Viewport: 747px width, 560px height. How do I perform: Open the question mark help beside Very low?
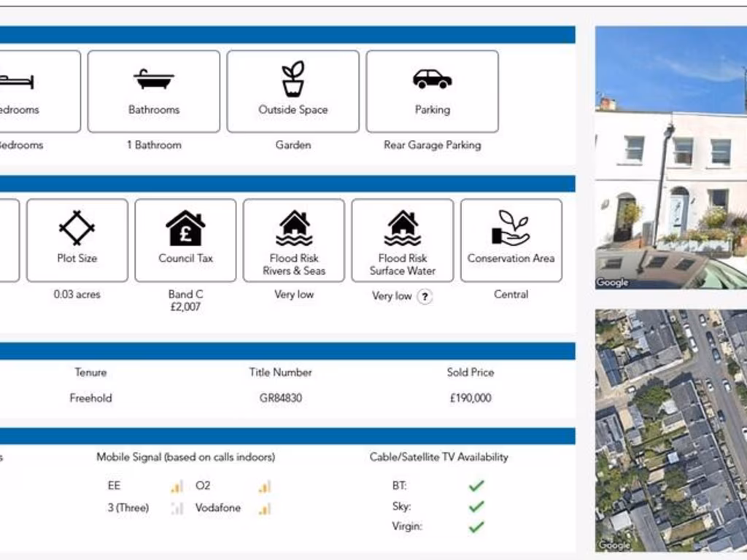425,297
